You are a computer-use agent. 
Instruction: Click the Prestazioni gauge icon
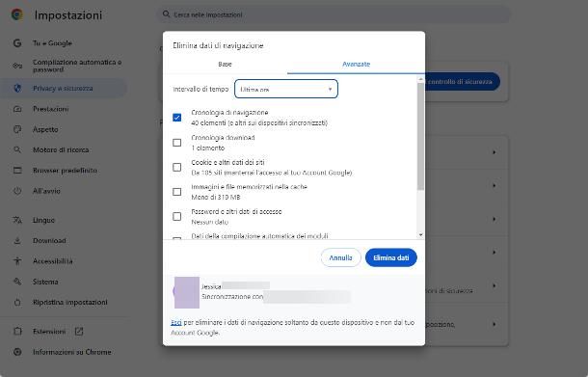coord(17,109)
